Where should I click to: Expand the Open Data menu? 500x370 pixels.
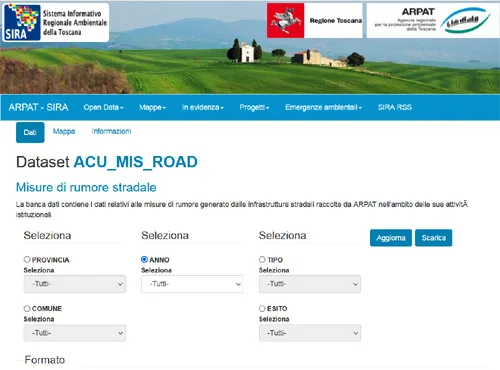[103, 107]
